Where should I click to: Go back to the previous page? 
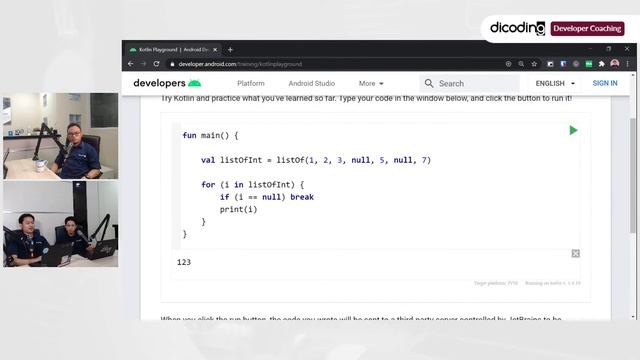131,64
